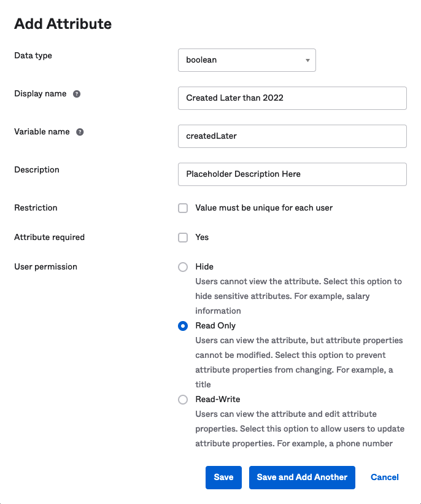
Task: Select the Read Only permission
Action: coord(182,325)
